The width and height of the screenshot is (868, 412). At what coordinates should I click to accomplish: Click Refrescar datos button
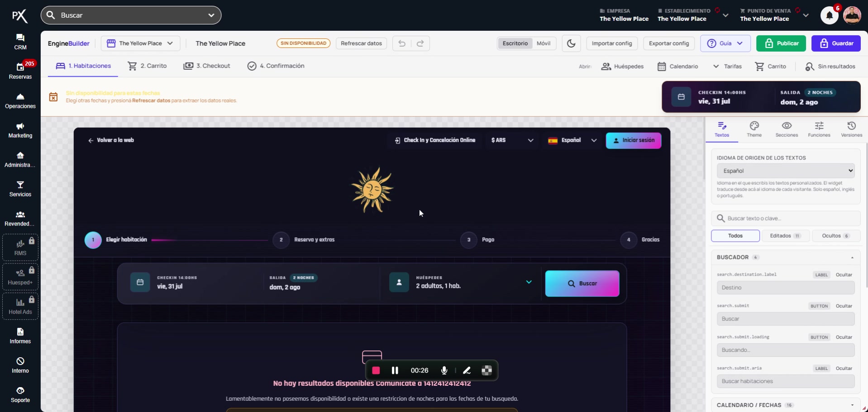coord(361,43)
